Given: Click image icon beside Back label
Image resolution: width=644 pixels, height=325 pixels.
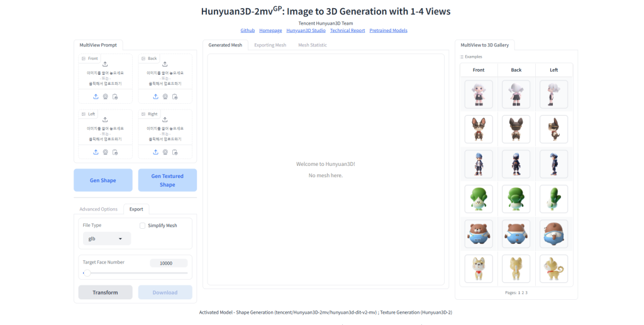Looking at the screenshot, I should pos(143,58).
